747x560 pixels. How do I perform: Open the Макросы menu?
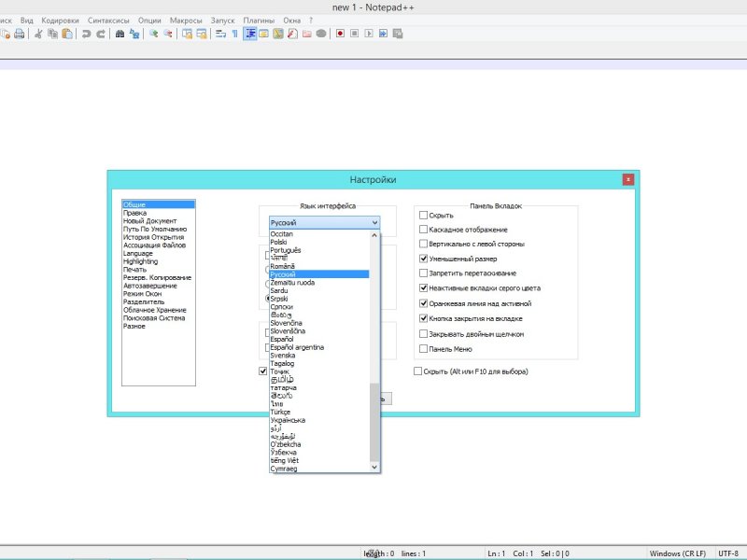point(186,21)
